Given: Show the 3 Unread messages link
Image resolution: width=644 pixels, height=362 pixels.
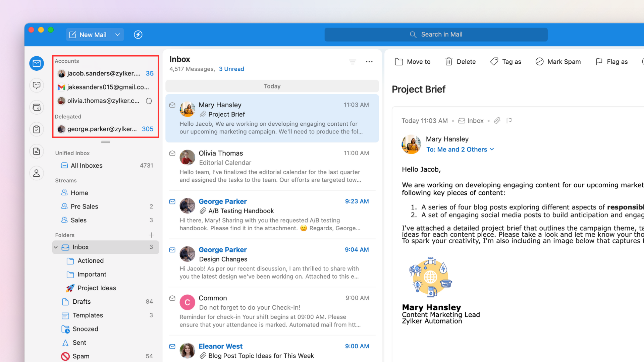Looking at the screenshot, I should (231, 69).
